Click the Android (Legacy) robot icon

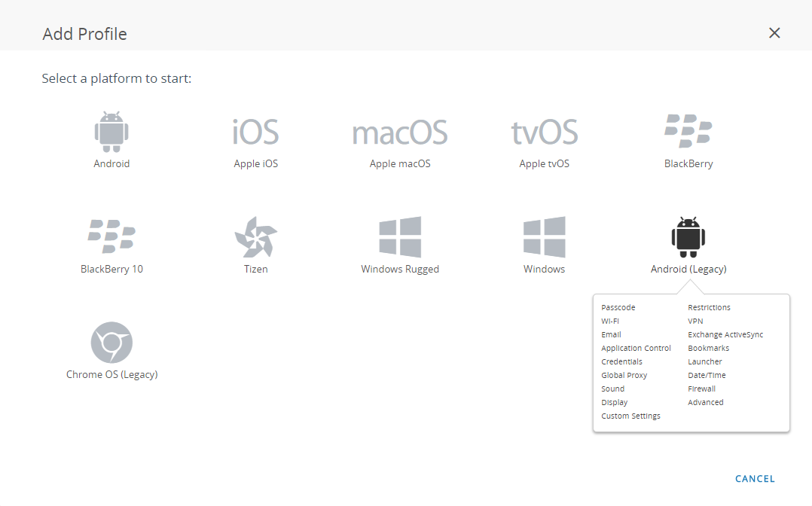688,236
